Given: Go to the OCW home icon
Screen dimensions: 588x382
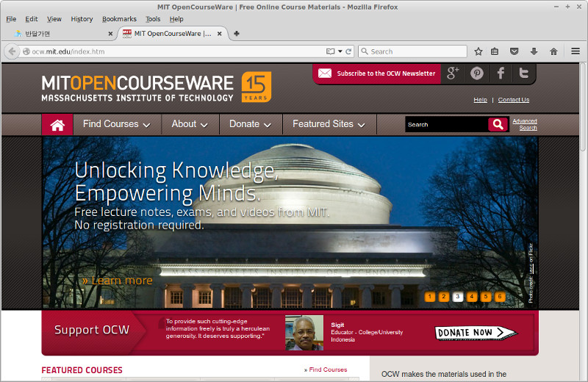Looking at the screenshot, I should click(x=57, y=124).
